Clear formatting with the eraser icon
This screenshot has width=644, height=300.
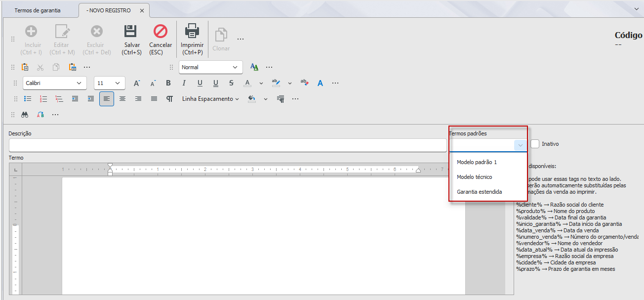coord(304,83)
